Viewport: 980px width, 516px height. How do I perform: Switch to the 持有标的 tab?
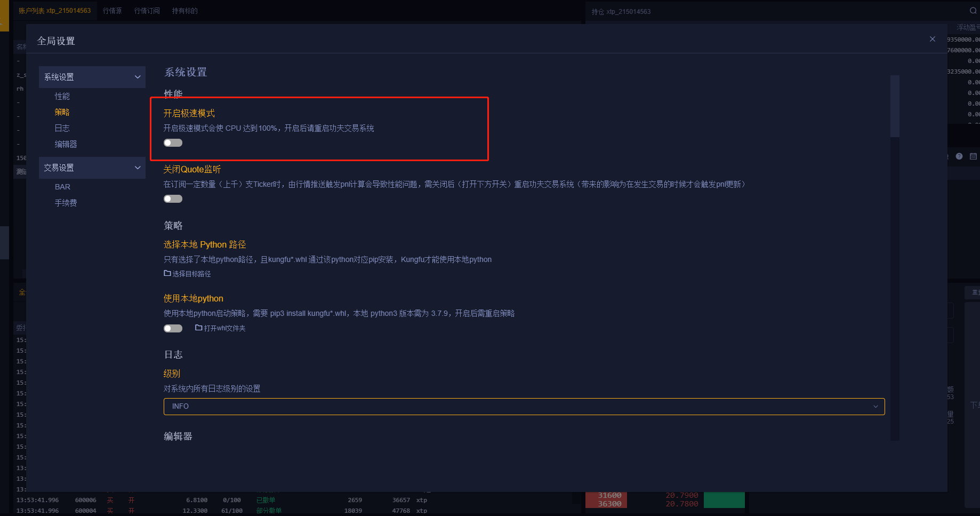click(184, 11)
